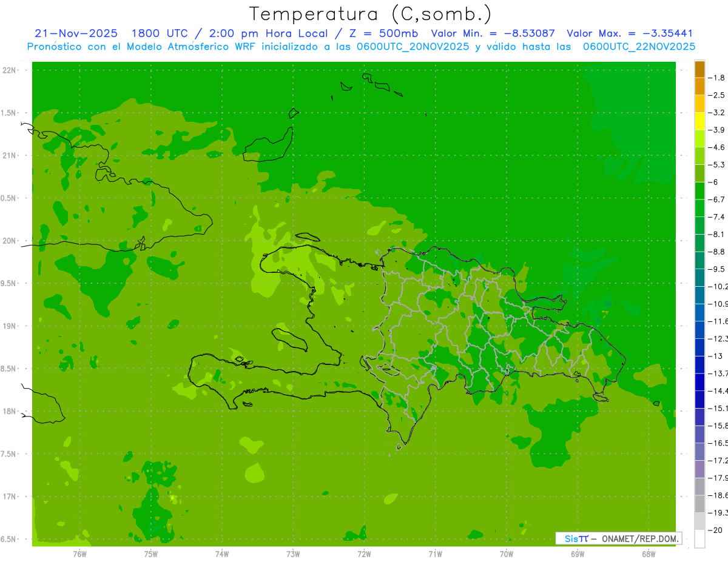Viewport: 728px width, 562px height.
Task: Click the '71W' longitude label
Action: 435,554
